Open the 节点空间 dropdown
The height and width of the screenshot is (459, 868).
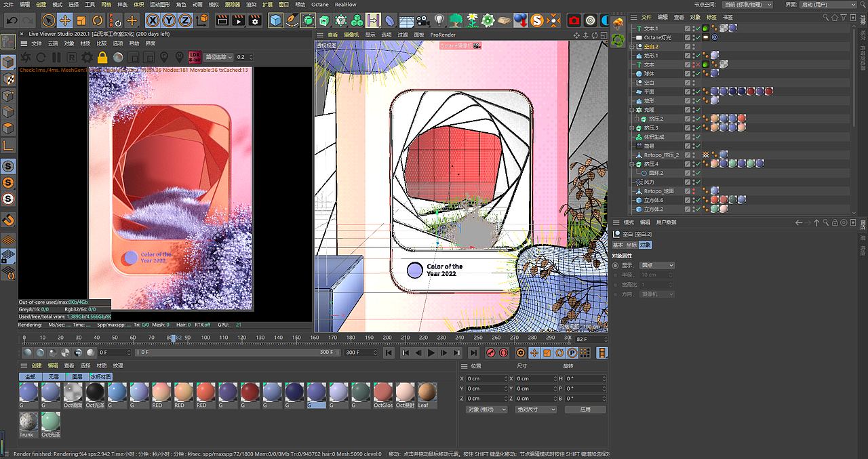747,5
